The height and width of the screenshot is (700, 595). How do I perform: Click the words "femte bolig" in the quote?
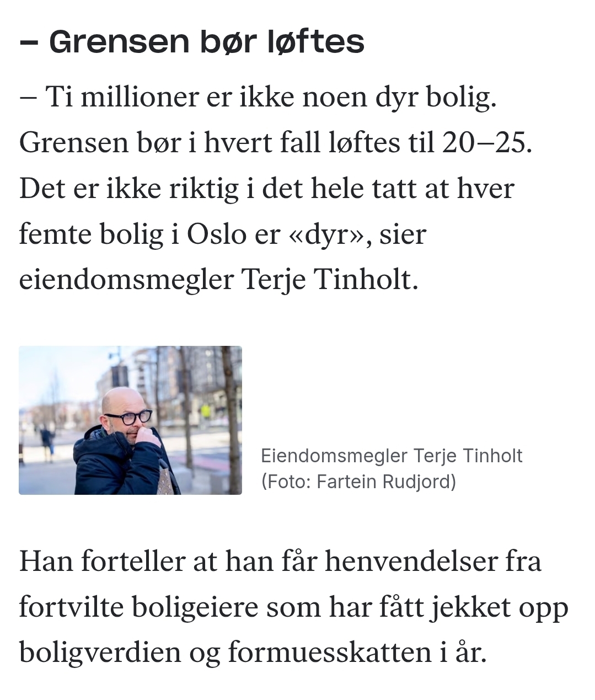click(91, 234)
